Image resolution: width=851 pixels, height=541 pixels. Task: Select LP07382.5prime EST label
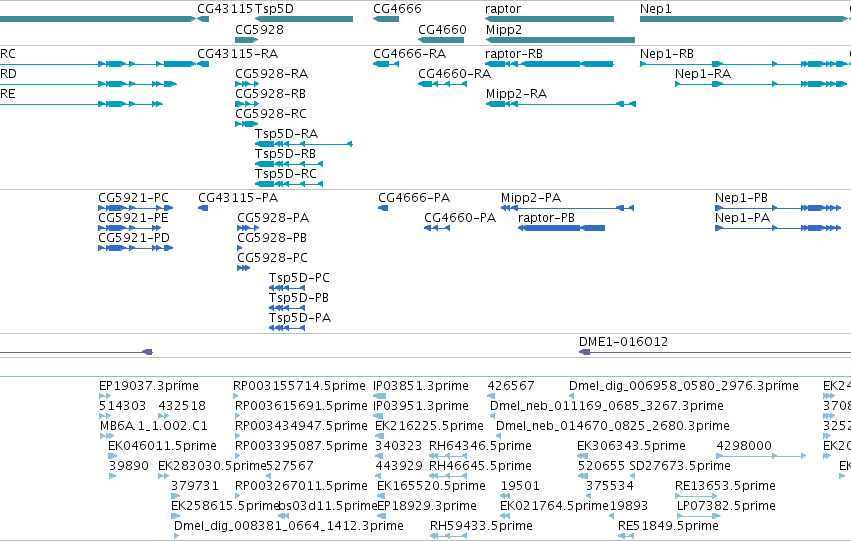[x=726, y=506]
